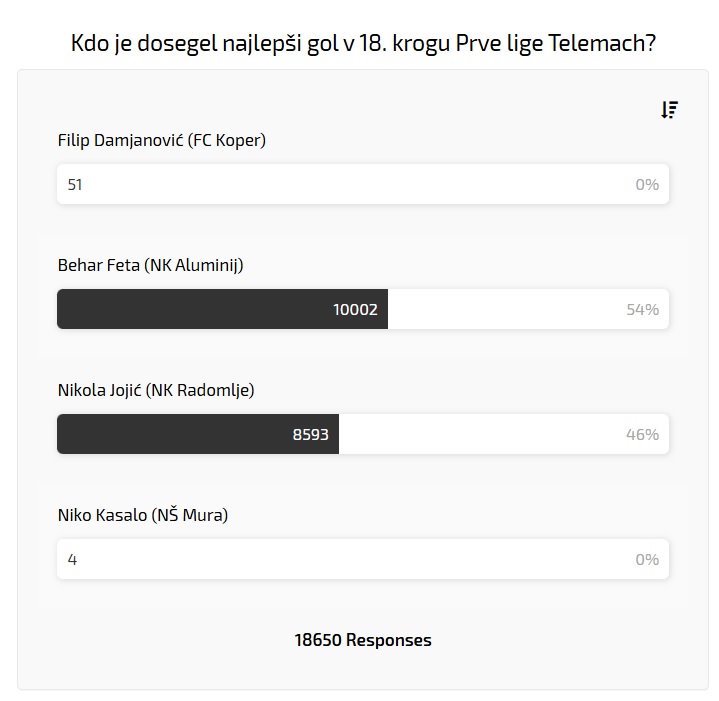Image resolution: width=719 pixels, height=701 pixels.
Task: Click the empty part of Behar Feta bar
Action: (x=500, y=310)
